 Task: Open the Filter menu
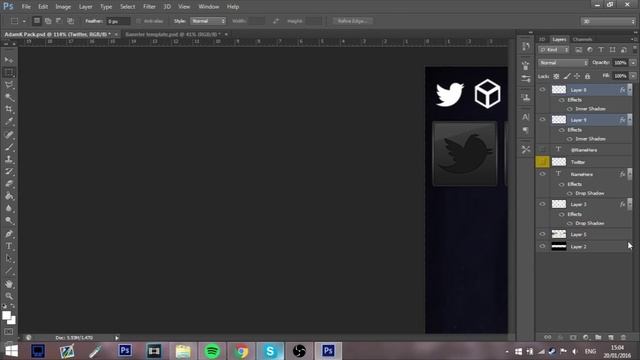click(149, 7)
